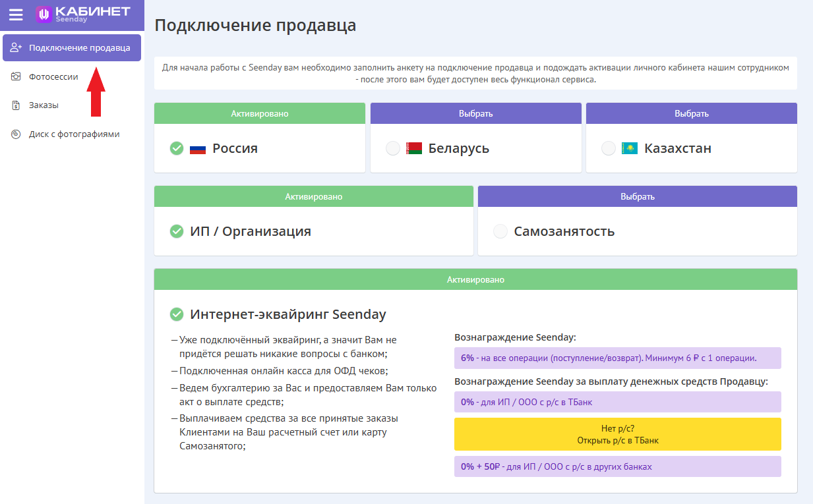Select the Беларусь radio button

(393, 149)
